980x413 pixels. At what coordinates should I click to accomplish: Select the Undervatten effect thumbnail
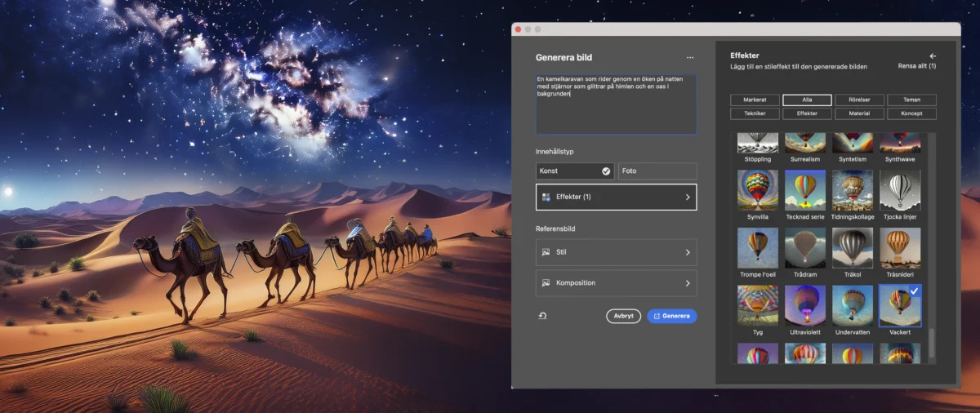[853, 305]
